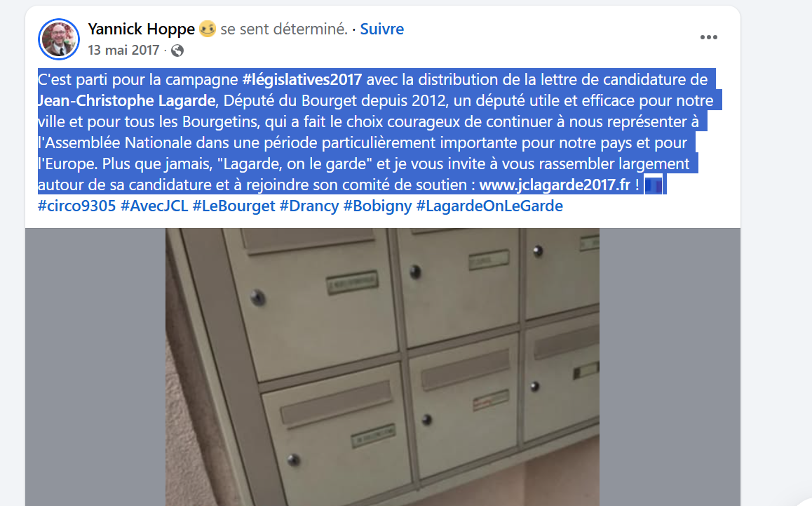
Task: Open the #Bobigny hashtag
Action: 377,206
